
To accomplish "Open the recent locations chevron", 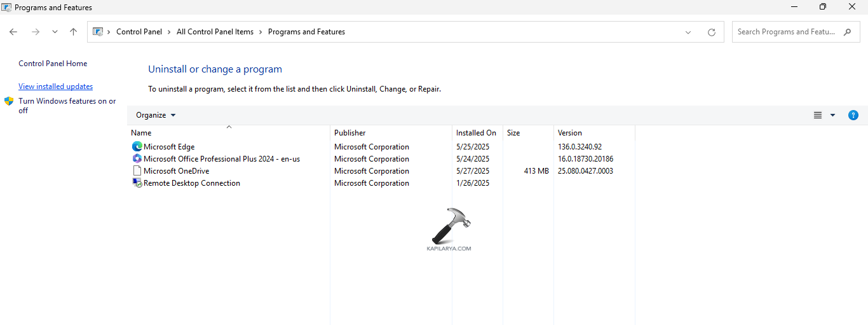I will point(55,32).
